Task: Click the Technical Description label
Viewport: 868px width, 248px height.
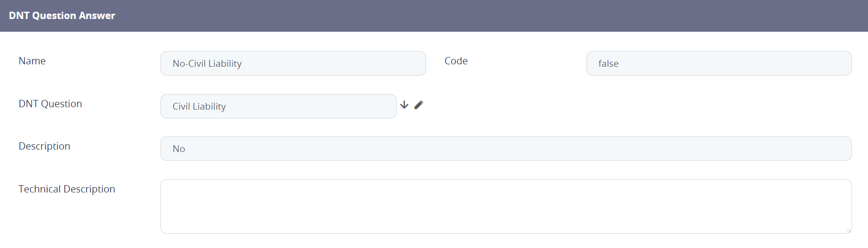Action: (67, 189)
